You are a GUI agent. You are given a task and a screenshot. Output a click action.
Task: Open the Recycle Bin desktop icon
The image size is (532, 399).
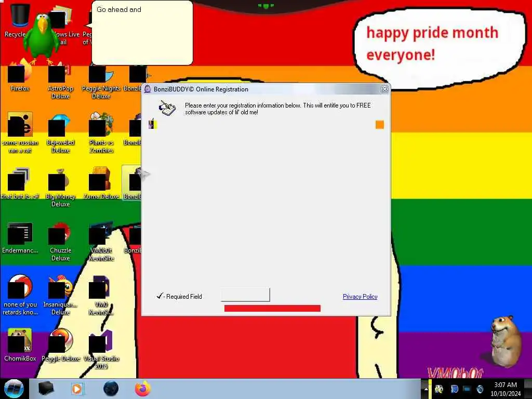pyautogui.click(x=19, y=20)
